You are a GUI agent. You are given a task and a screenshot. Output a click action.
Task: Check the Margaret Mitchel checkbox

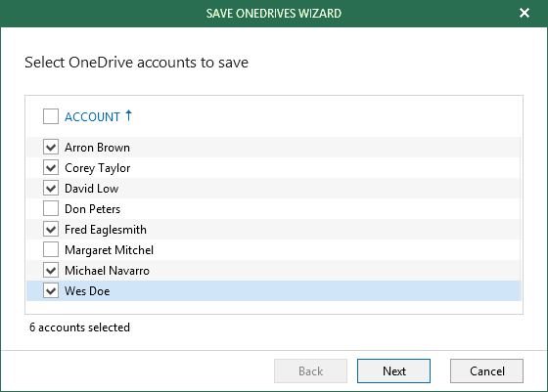point(51,249)
